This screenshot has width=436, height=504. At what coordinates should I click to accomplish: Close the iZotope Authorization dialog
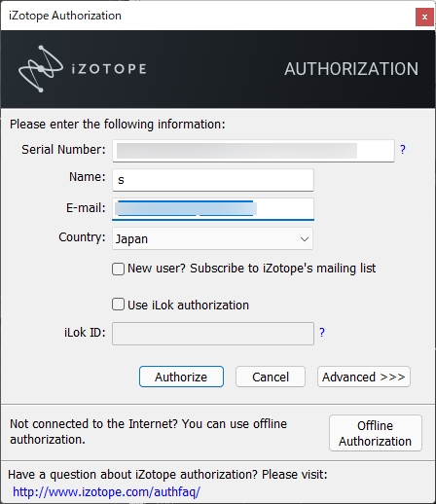pos(424,17)
